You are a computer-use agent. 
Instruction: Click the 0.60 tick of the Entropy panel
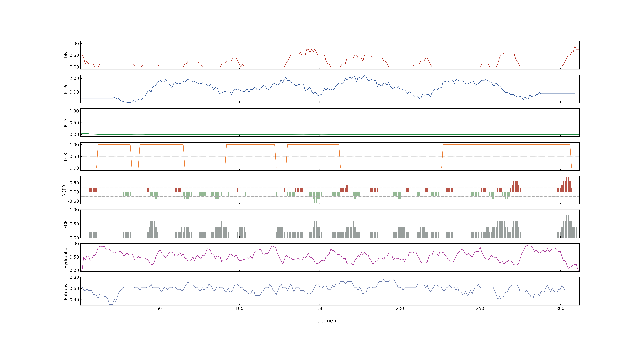(x=74, y=289)
